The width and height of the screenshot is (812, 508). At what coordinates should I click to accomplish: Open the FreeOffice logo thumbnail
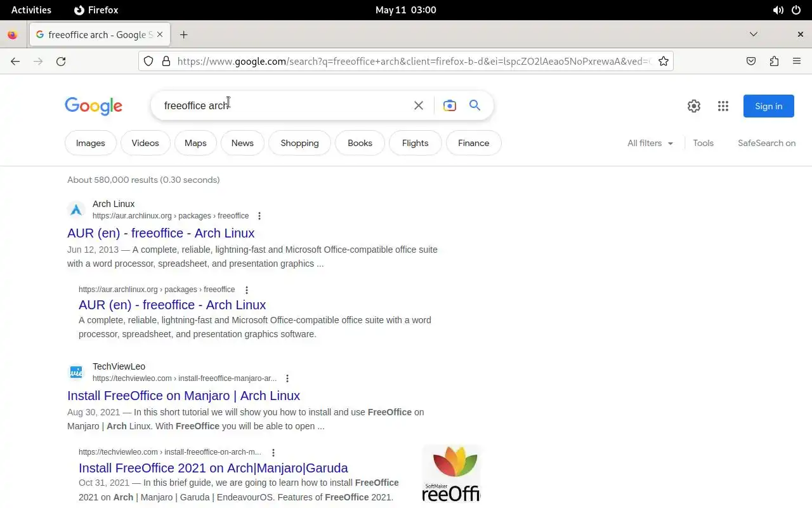451,474
